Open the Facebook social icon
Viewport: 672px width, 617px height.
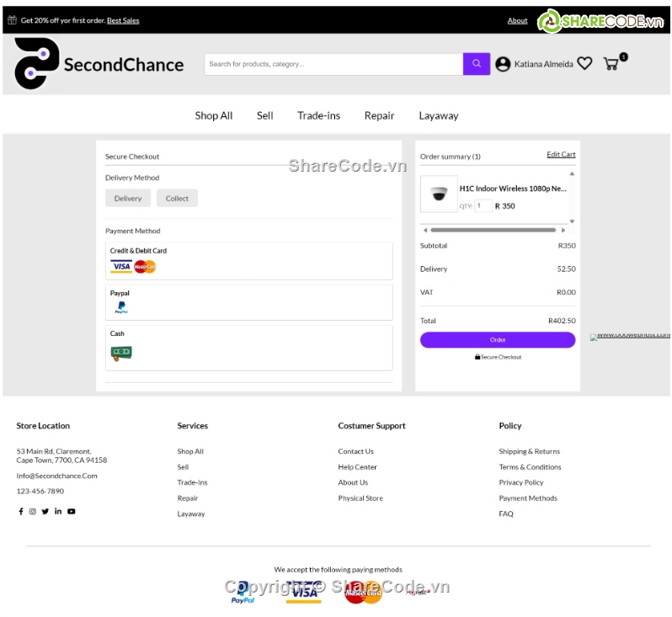[x=20, y=511]
